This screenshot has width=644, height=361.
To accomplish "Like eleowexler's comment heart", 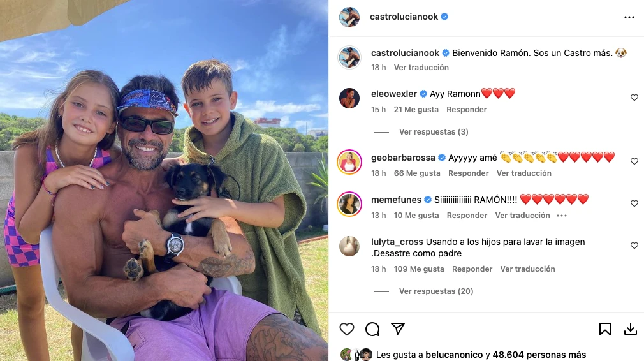I will point(634,98).
